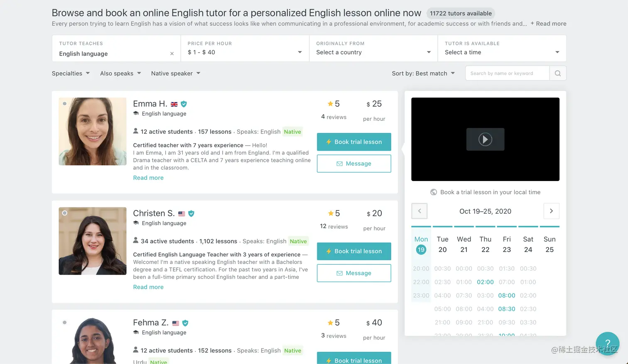This screenshot has height=364, width=628.
Task: Send a message to Christen S.
Action: (354, 273)
